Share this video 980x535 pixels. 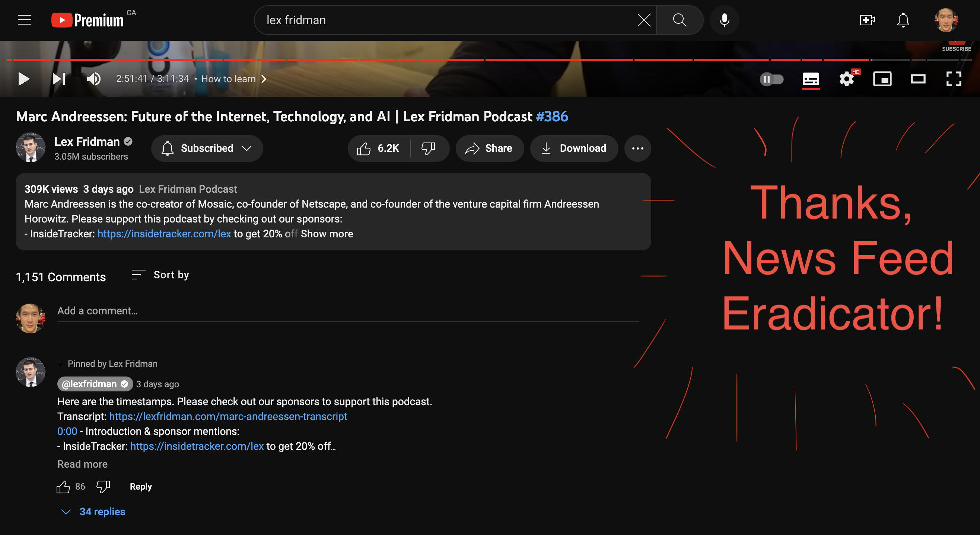click(x=490, y=148)
